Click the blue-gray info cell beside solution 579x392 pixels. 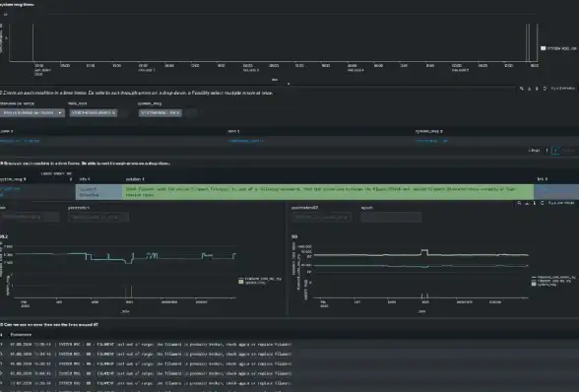(98, 192)
